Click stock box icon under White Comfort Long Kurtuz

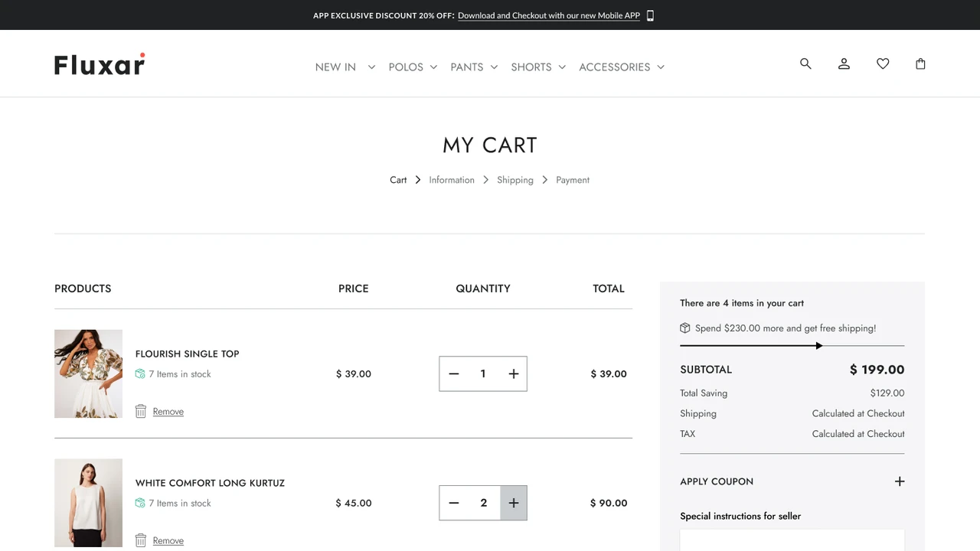[x=140, y=503]
